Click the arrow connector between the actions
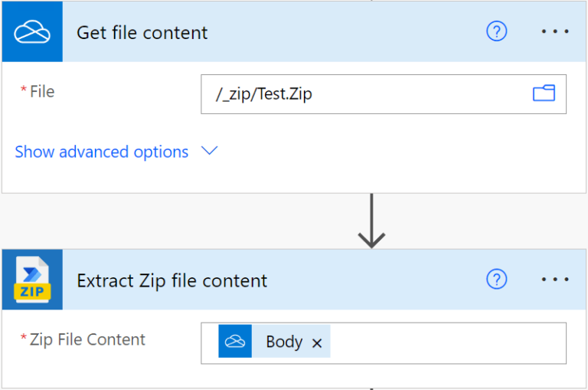 pos(371,221)
